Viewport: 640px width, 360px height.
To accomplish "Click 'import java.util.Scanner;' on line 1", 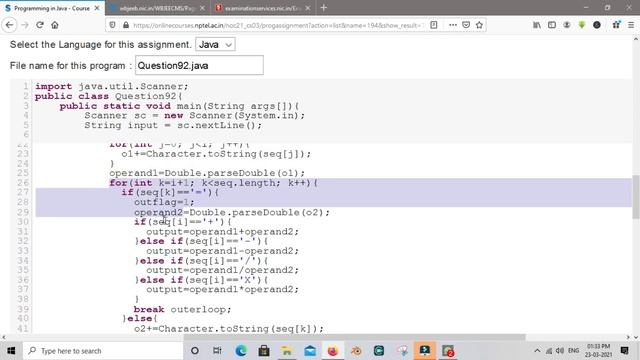I will pyautogui.click(x=111, y=86).
